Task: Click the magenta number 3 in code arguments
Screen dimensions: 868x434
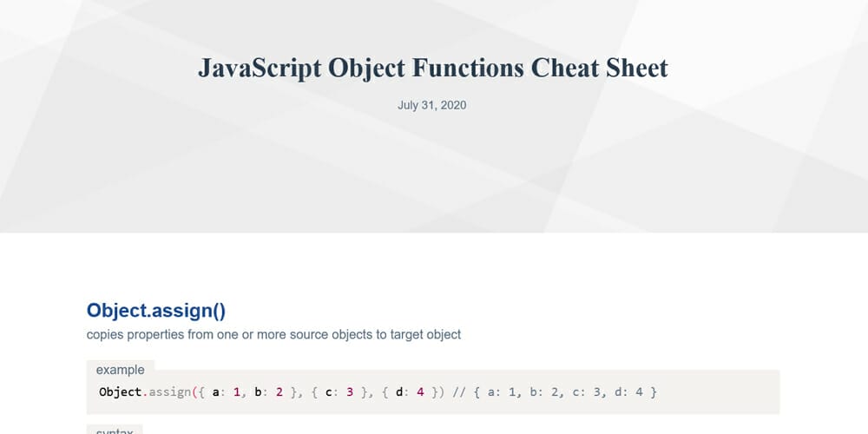Action: 350,392
